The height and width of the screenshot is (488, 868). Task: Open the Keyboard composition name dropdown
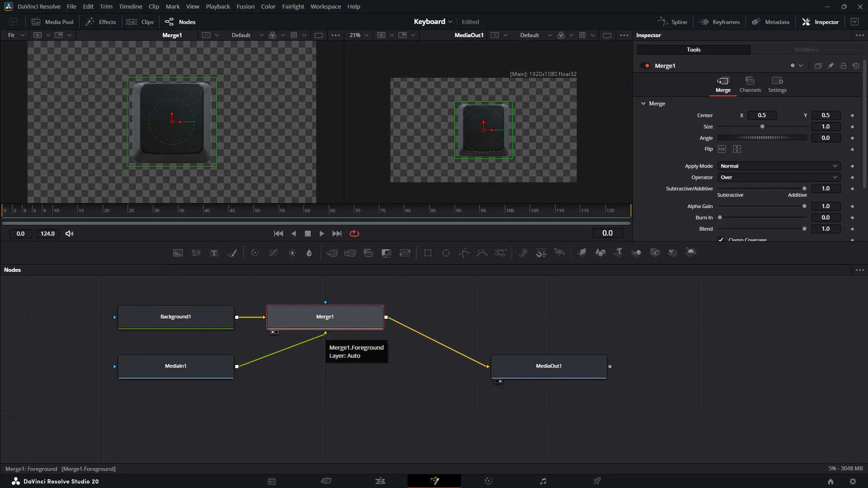coord(433,22)
